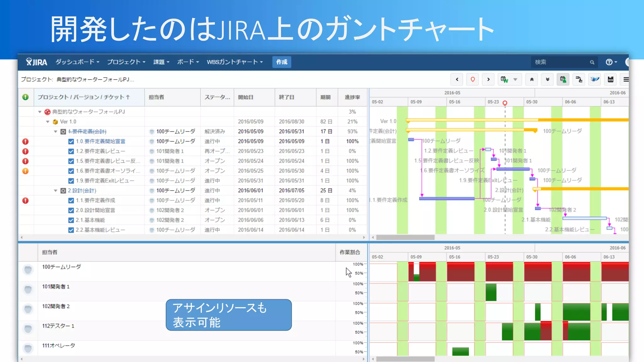The width and height of the screenshot is (644, 362).
Task: Click the dependency link icon
Action: tap(579, 80)
